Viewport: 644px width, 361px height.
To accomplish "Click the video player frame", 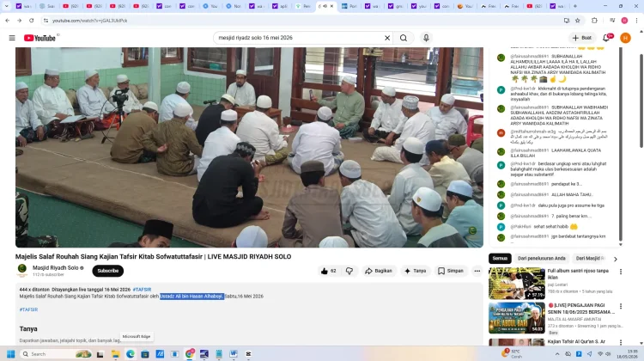I will click(x=249, y=147).
